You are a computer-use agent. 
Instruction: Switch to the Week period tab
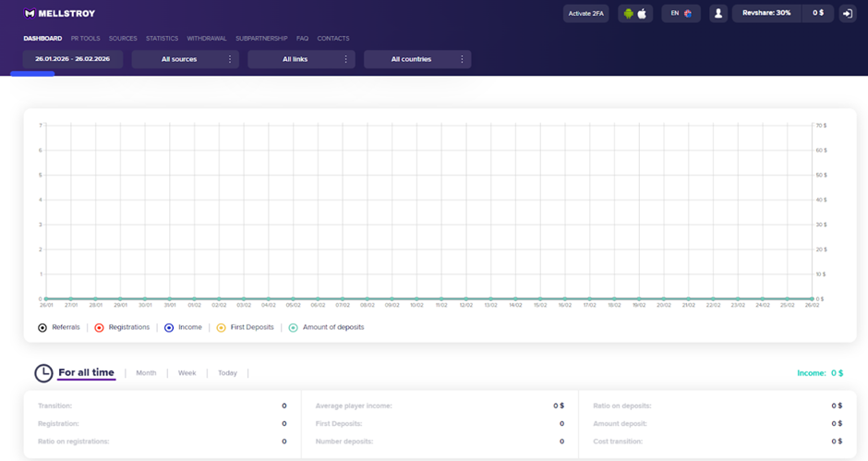(x=187, y=373)
